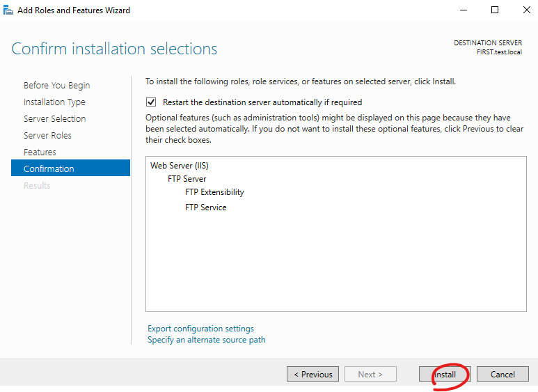Select the Web Server (IIS) entry
Screen dimensions: 538x392
(180, 166)
